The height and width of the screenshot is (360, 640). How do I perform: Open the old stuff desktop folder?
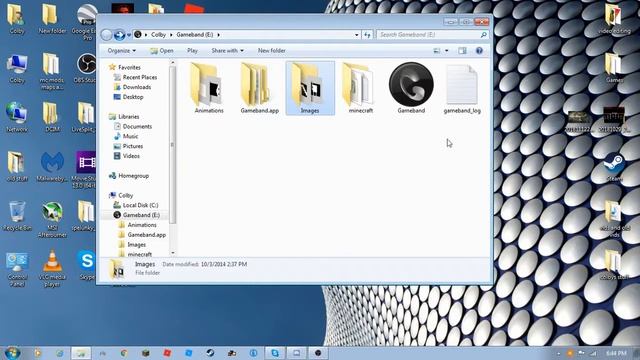17,166
